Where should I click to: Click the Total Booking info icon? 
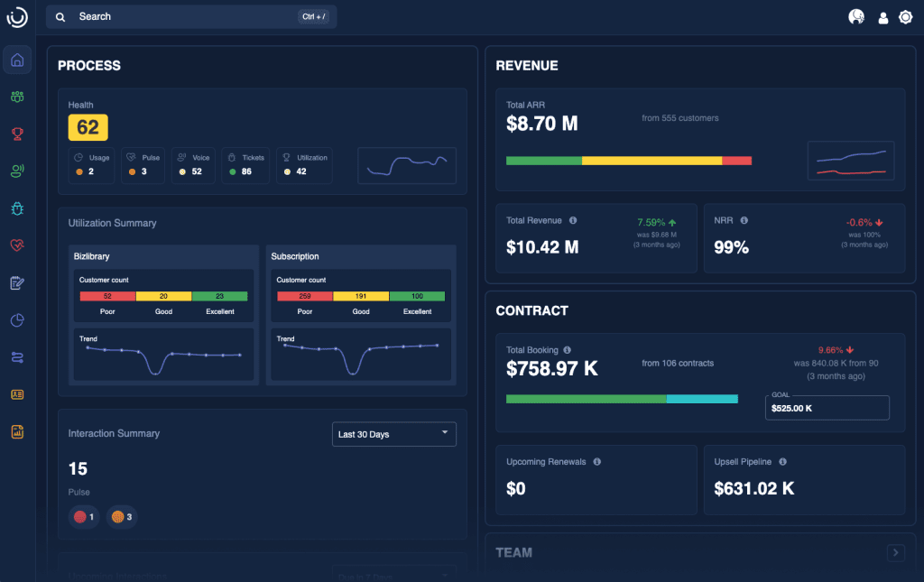pos(567,350)
